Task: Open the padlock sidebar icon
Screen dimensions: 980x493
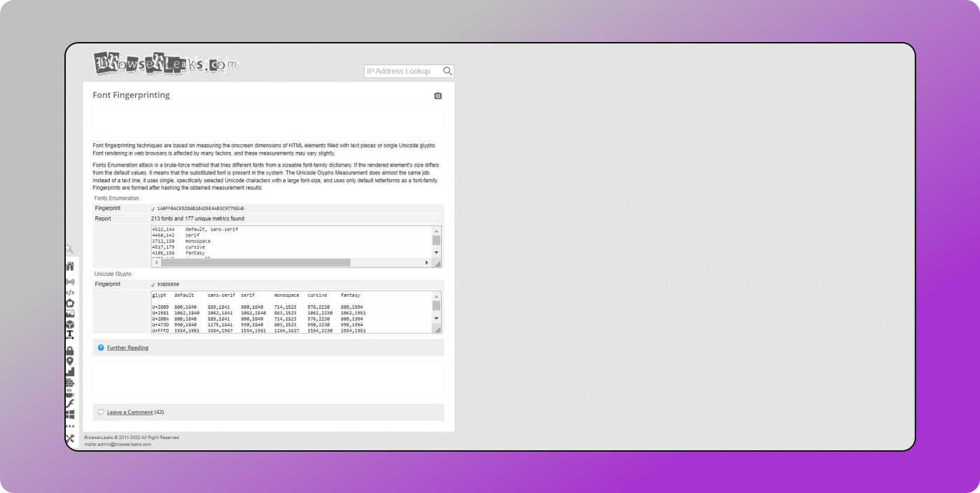Action: tap(70, 350)
